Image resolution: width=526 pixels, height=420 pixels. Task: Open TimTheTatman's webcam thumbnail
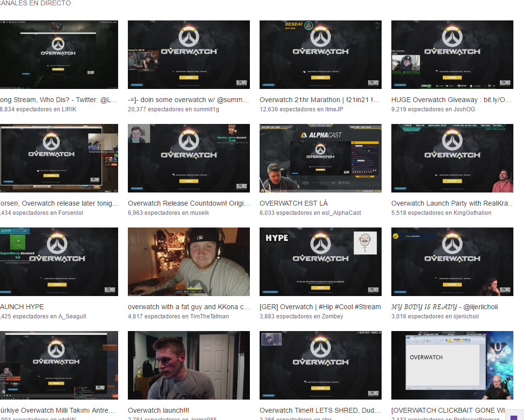[x=189, y=262]
